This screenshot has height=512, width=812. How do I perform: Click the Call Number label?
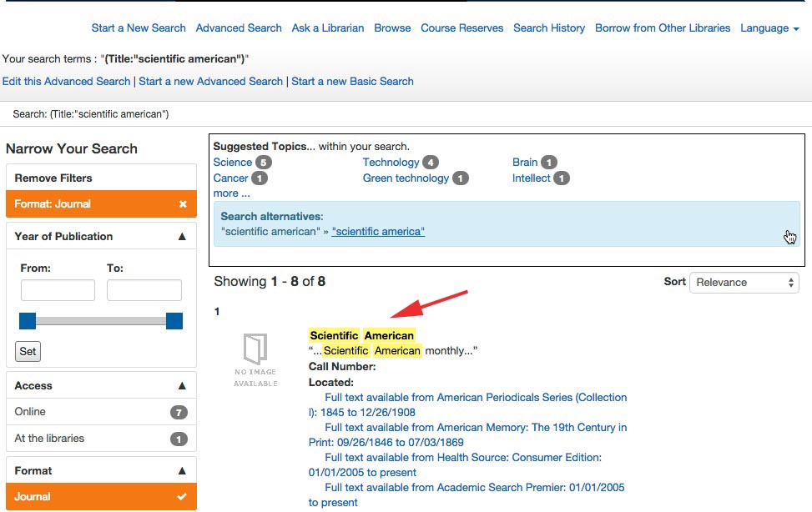342,367
